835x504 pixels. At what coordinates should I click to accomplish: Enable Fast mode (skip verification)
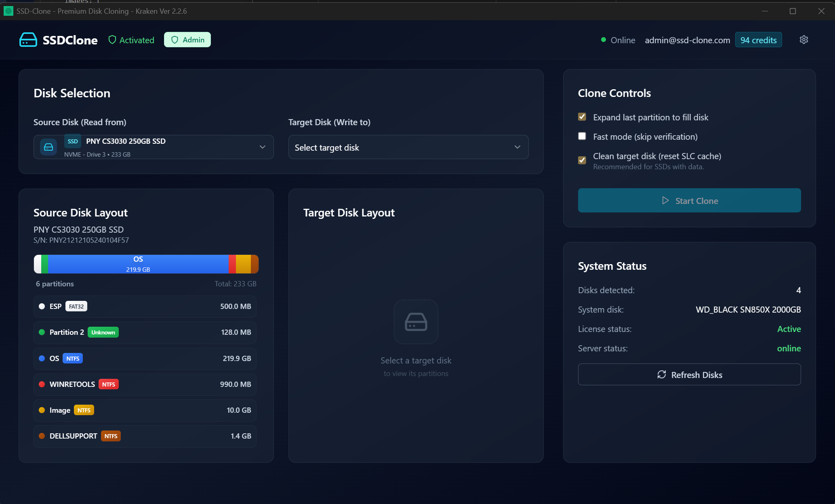[582, 136]
